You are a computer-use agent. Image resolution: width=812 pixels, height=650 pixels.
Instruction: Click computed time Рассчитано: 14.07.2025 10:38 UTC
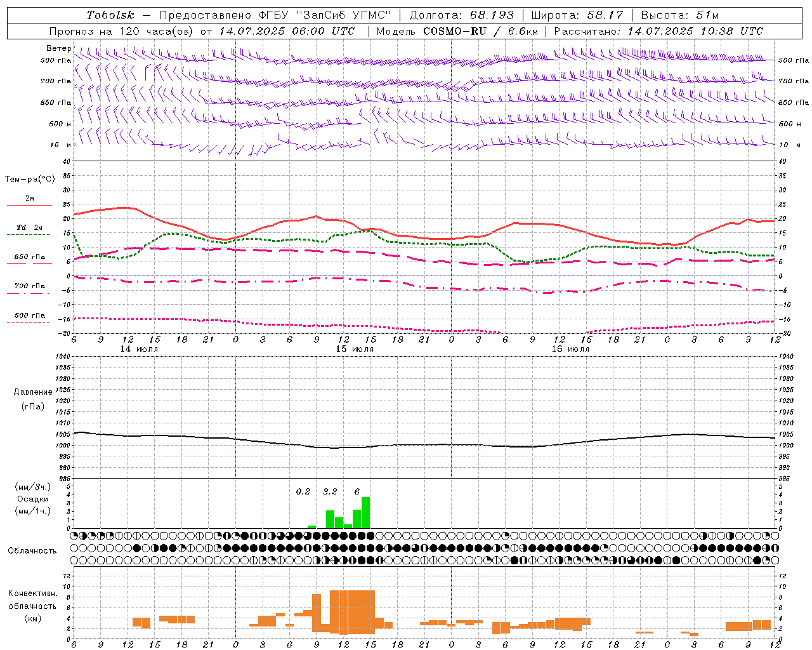(x=658, y=31)
